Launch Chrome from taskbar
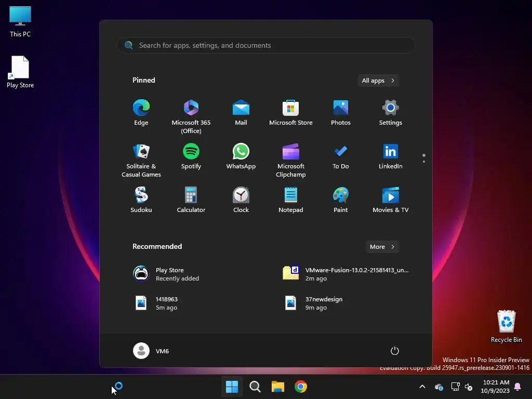532x399 pixels. (301, 387)
